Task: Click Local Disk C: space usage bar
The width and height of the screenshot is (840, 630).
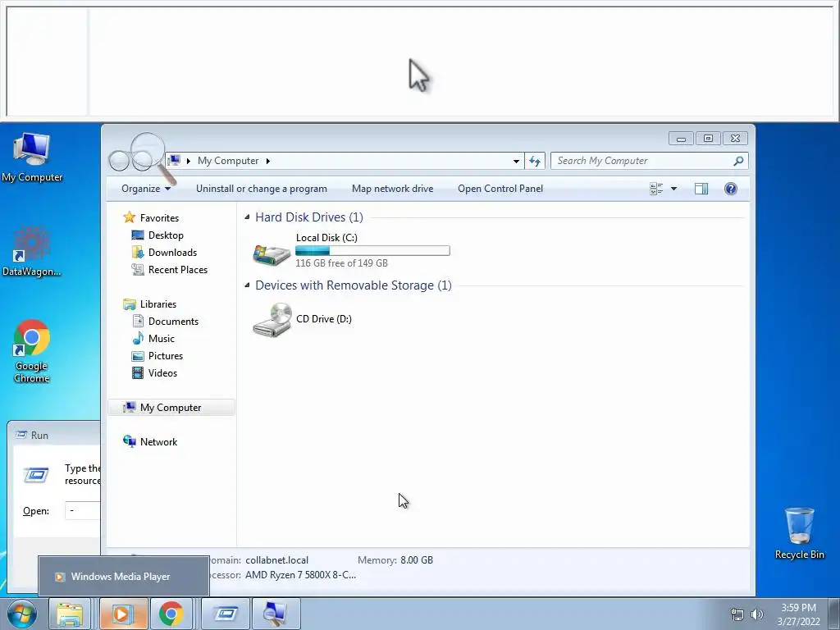Action: point(373,251)
